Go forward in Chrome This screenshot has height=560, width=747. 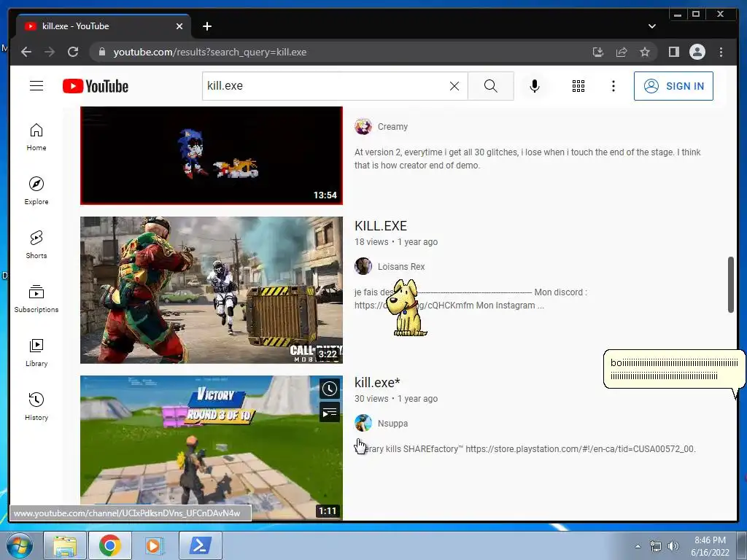(x=50, y=52)
